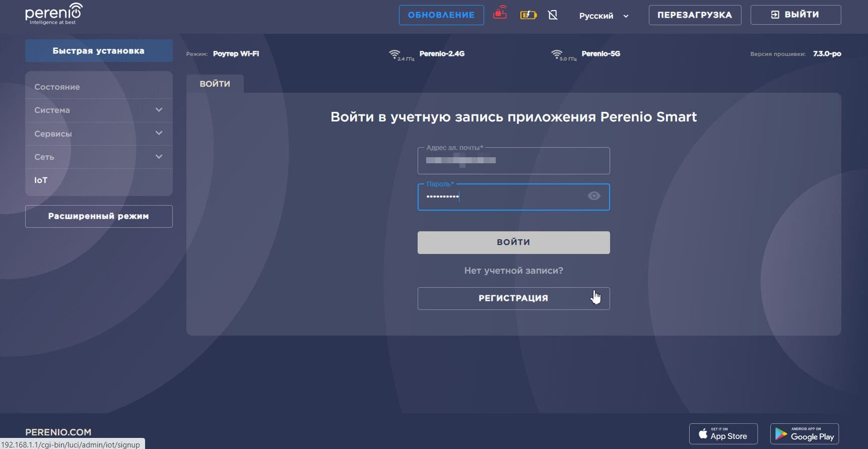868x449 pixels.
Task: Open the Сервисы sidebar section
Action: coord(99,134)
